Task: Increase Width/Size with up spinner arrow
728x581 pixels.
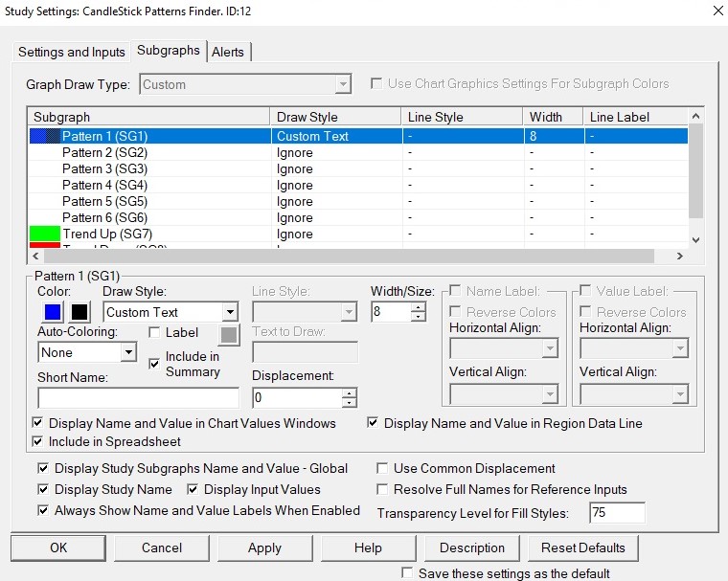Action: click(419, 306)
